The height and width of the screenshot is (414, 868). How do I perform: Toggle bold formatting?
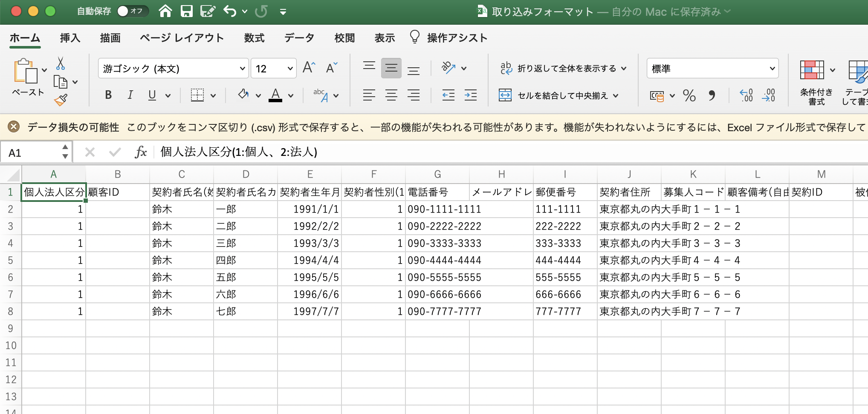click(x=108, y=95)
